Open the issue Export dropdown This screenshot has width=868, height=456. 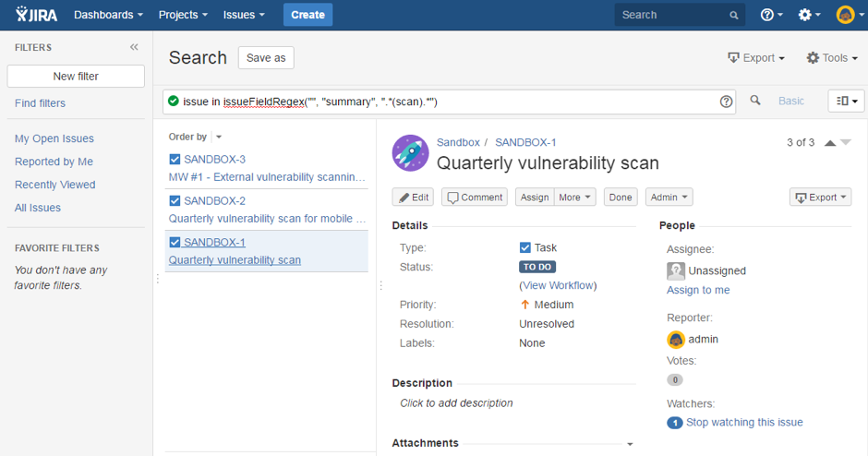(x=820, y=197)
